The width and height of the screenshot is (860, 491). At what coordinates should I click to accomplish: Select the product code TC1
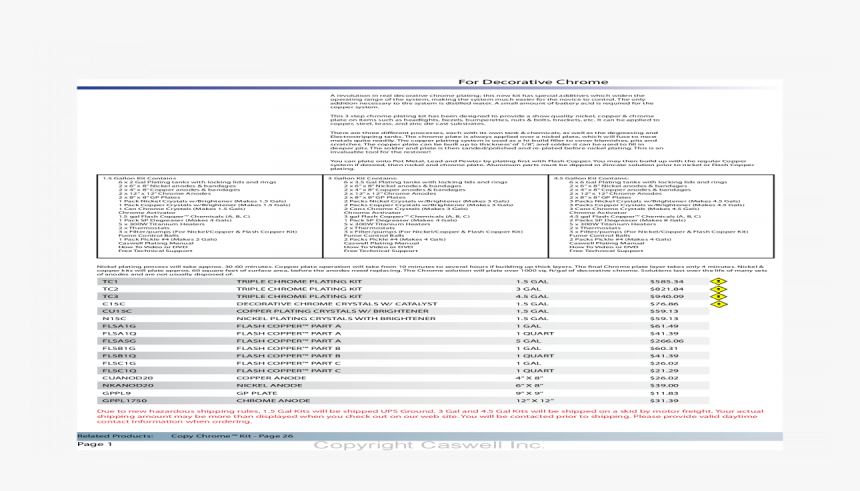(110, 281)
